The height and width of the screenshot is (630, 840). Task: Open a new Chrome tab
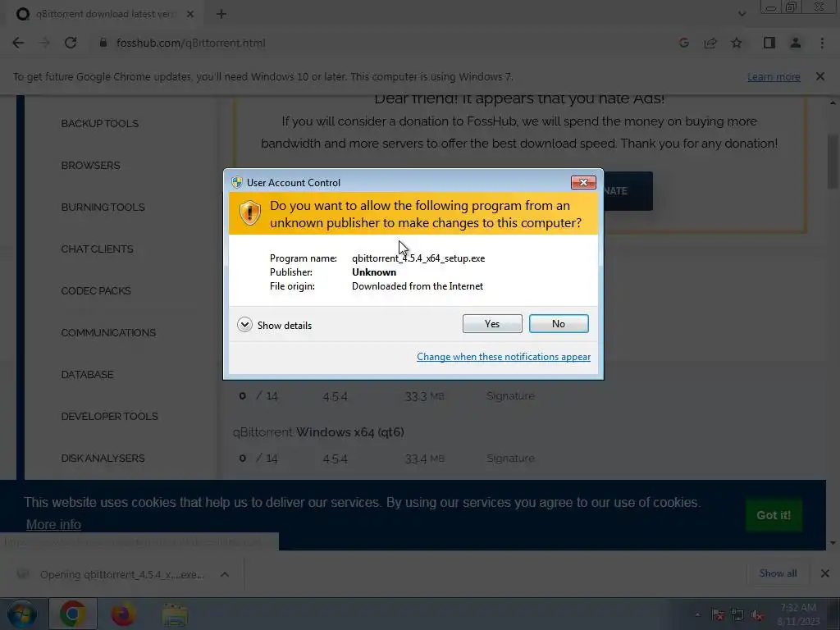point(221,15)
